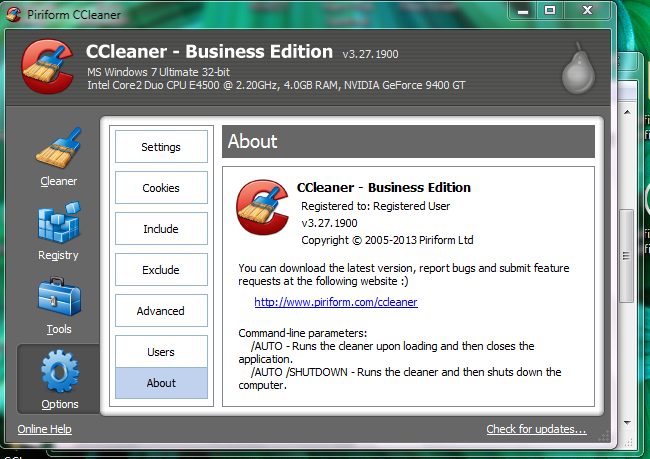Click the About heading banner
This screenshot has height=459, width=650.
pos(408,141)
